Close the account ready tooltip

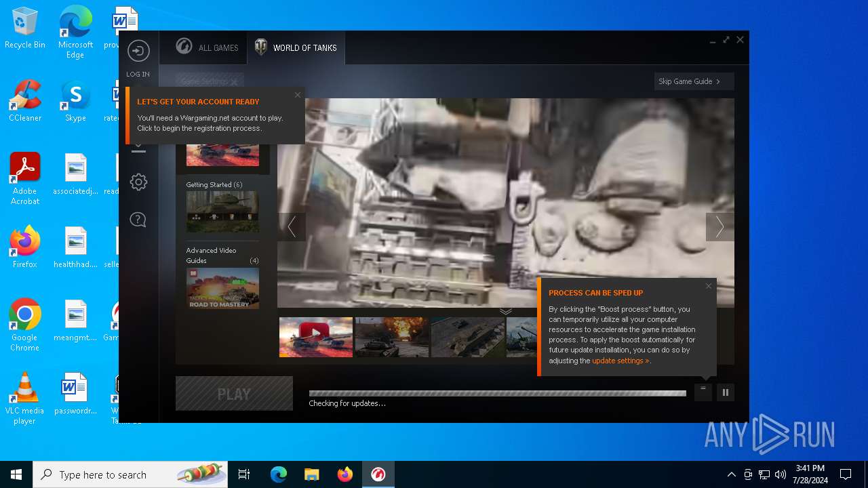(297, 95)
